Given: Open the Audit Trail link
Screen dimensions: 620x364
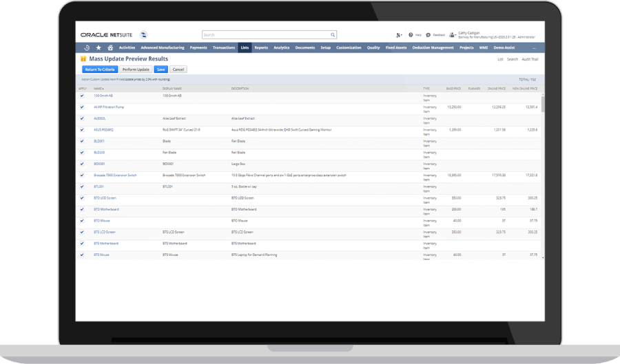Looking at the screenshot, I should click(x=530, y=59).
